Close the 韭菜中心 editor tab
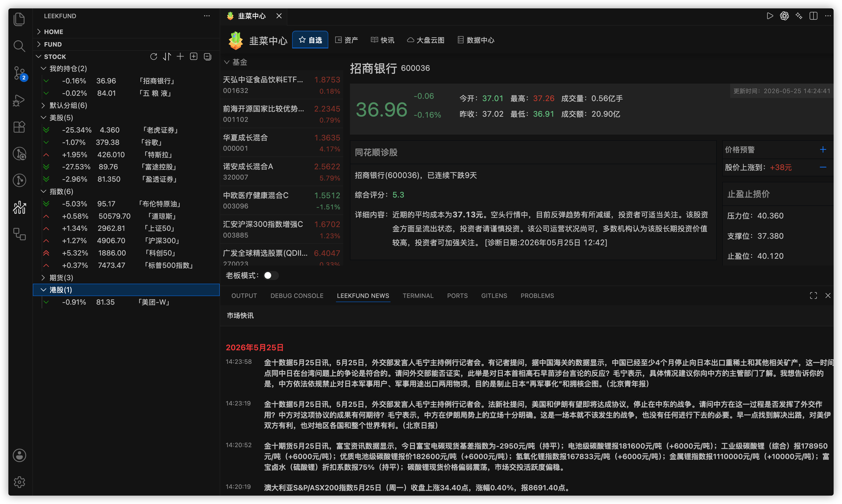Image resolution: width=842 pixels, height=504 pixels. pos(279,16)
